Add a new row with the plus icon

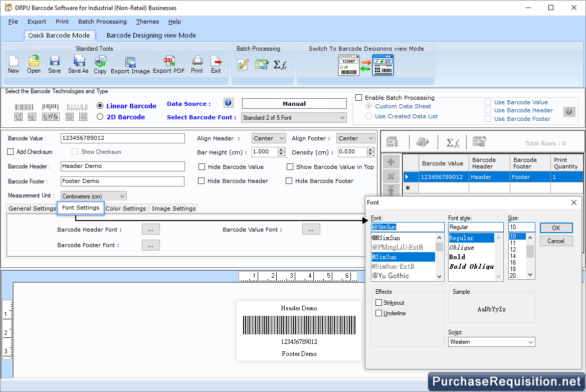tap(391, 161)
